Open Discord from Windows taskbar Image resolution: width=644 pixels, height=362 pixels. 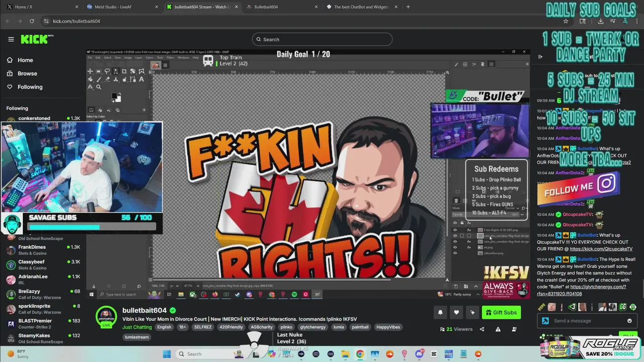click(x=419, y=354)
